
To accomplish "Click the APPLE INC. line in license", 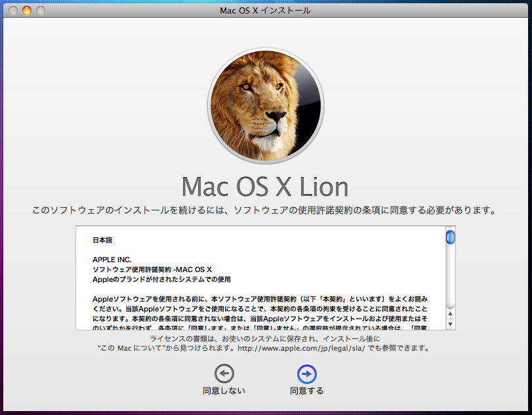I will (x=112, y=260).
